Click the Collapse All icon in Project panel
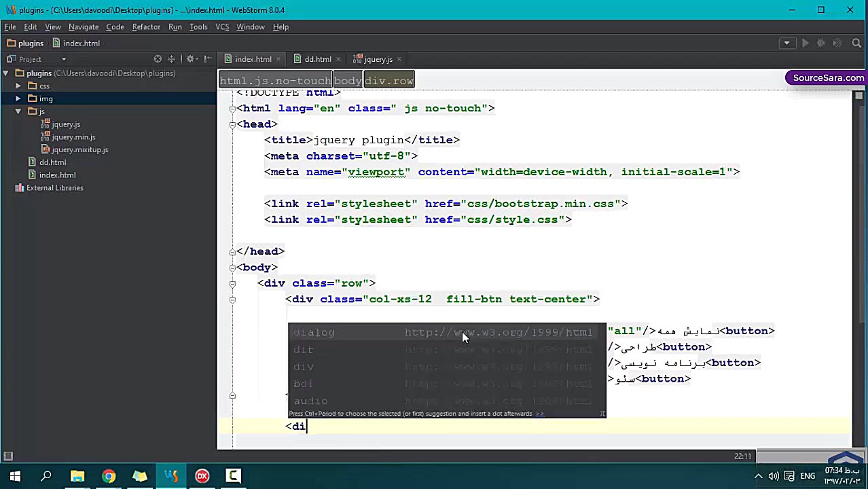The height and width of the screenshot is (489, 868). 172,59
